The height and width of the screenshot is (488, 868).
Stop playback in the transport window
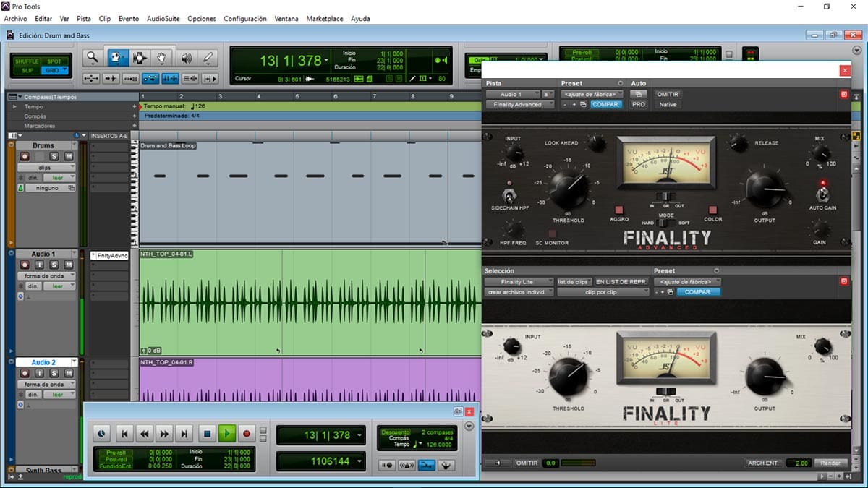207,434
